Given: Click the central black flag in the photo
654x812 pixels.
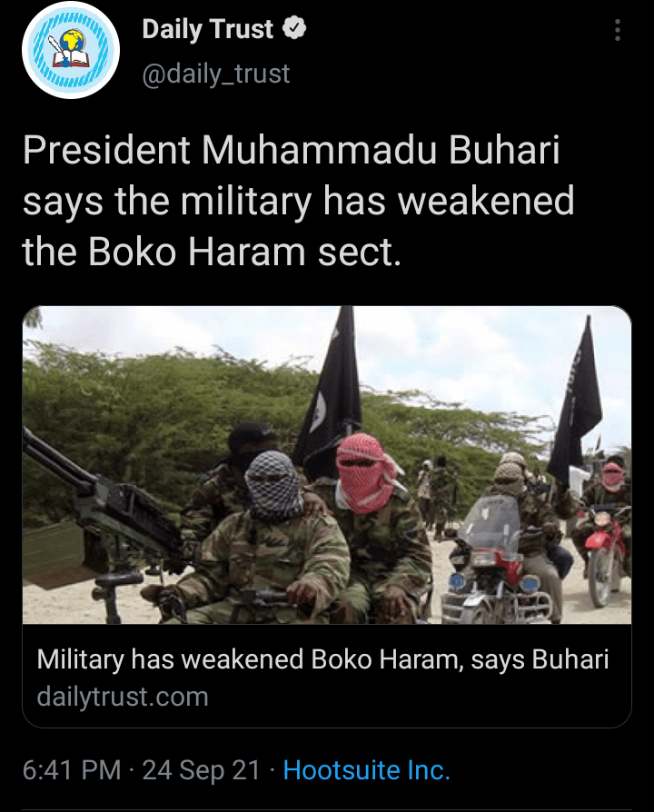Looking at the screenshot, I should [332, 393].
